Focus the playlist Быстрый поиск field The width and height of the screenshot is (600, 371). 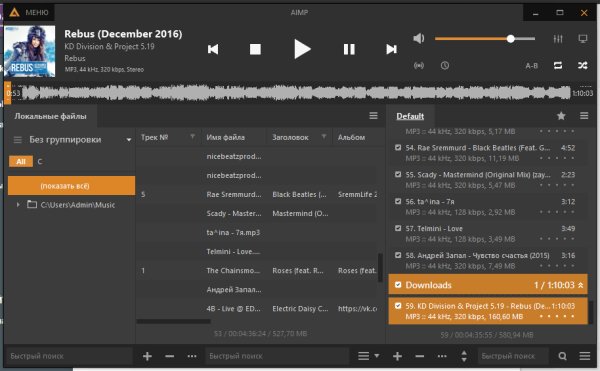pos(513,356)
